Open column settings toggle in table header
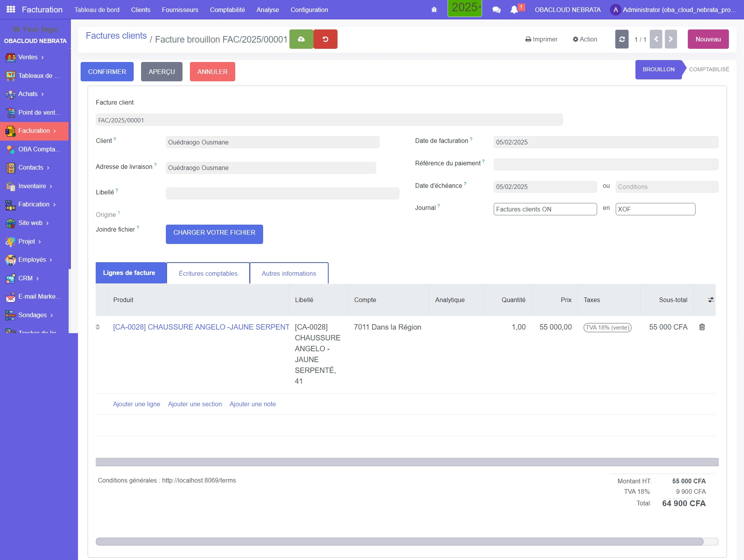Image resolution: width=744 pixels, height=560 pixels. [x=711, y=300]
